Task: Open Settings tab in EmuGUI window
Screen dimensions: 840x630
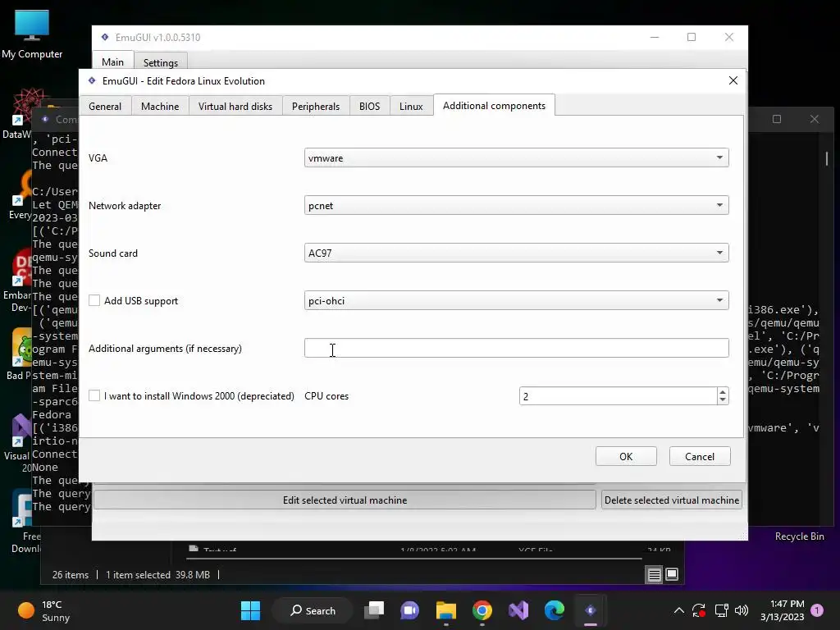Action: [x=160, y=62]
